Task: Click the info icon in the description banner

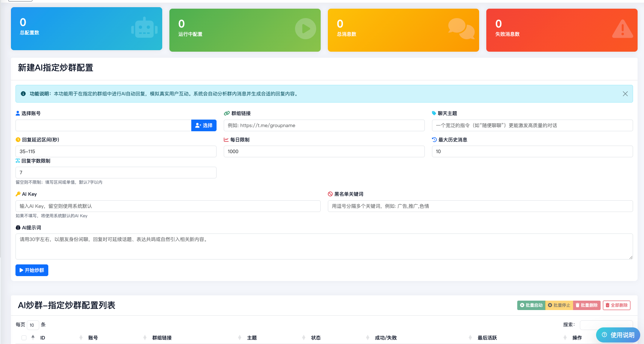Action: (23, 94)
